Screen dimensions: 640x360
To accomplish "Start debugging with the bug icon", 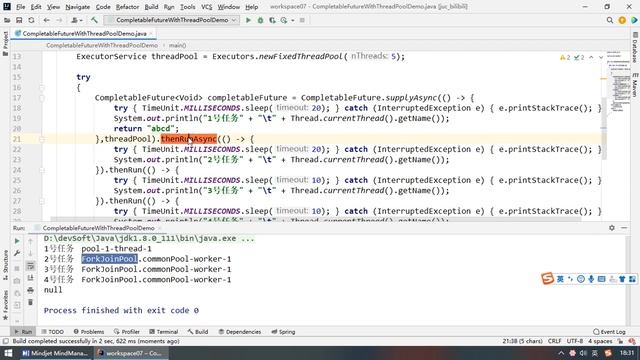I will coord(260,20).
